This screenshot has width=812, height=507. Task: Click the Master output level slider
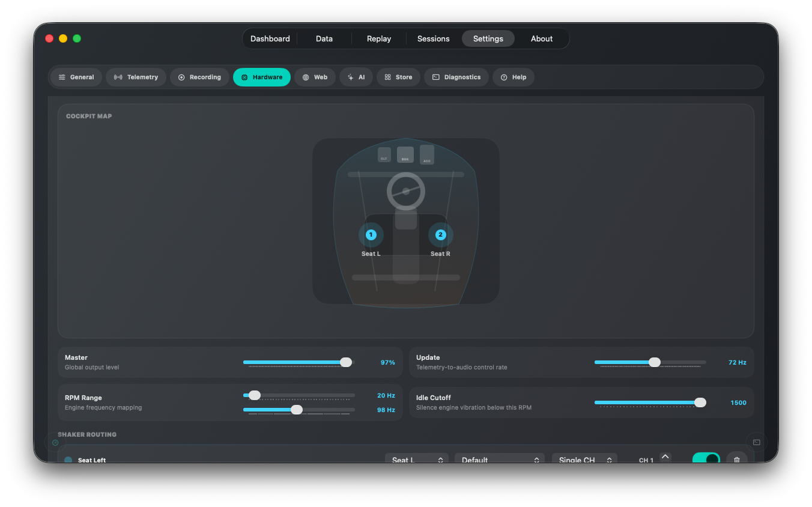[298, 362]
